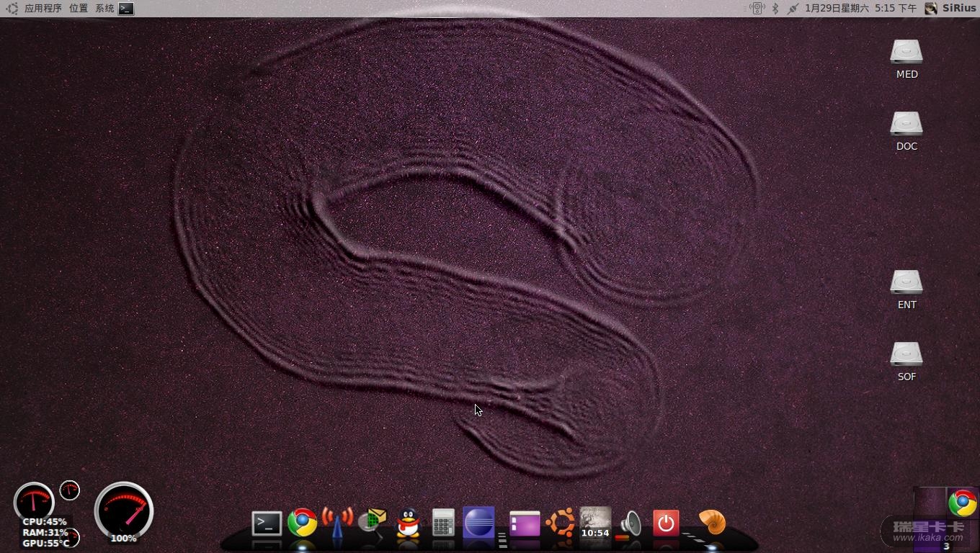This screenshot has width=980, height=553.
Task: Launch Google Chrome from the dock
Action: 303,523
